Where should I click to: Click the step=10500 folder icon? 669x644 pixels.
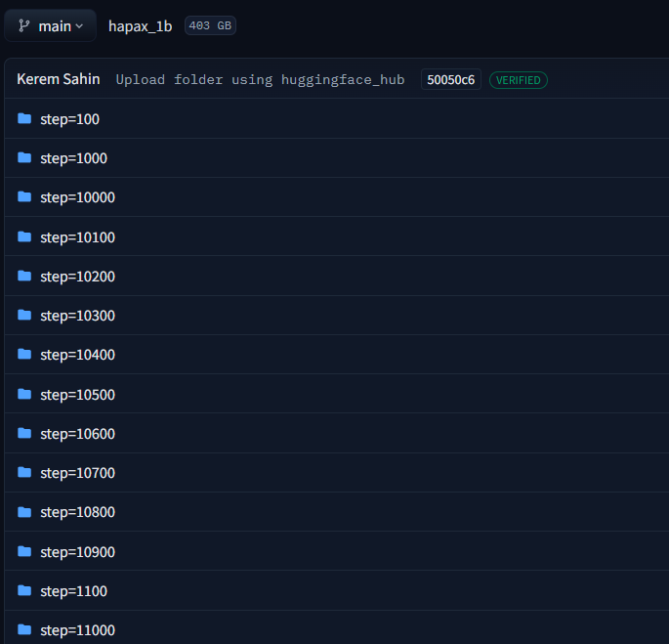pos(24,394)
